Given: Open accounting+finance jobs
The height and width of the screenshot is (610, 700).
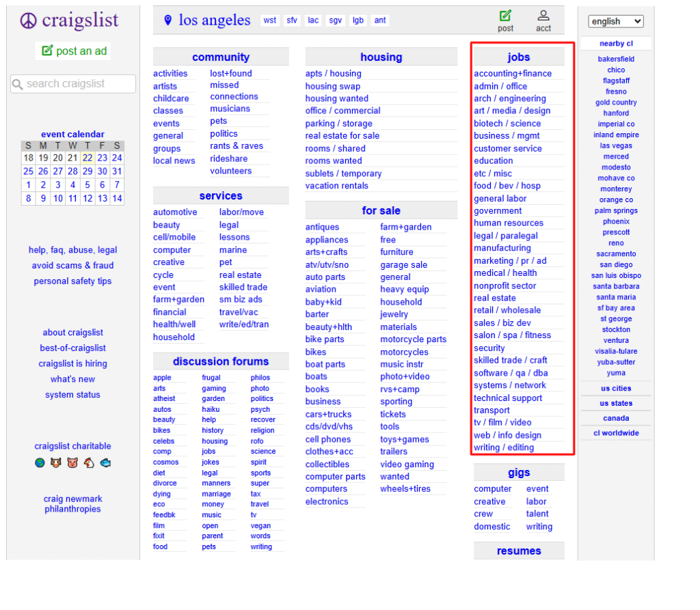Looking at the screenshot, I should 513,74.
